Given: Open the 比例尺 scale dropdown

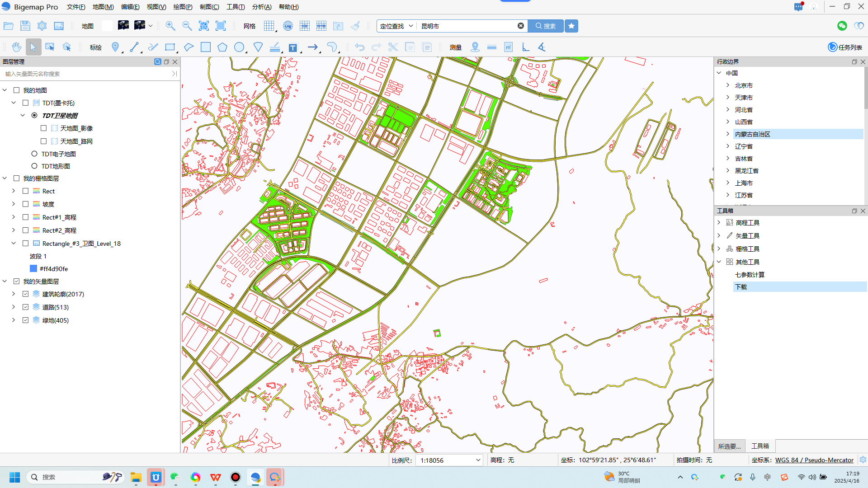Looking at the screenshot, I should pos(478,460).
